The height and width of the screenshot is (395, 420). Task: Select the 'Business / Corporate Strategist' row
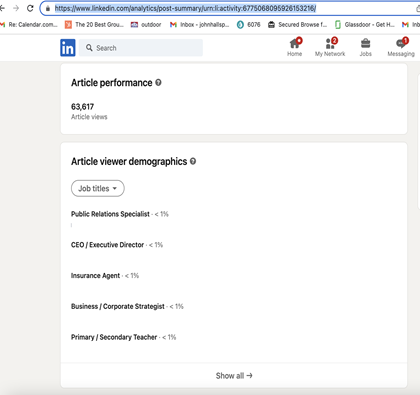pos(127,306)
